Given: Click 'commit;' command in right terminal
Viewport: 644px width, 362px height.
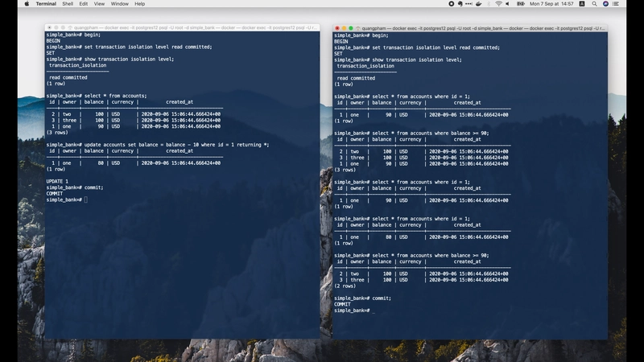Looking at the screenshot, I should 382,298.
